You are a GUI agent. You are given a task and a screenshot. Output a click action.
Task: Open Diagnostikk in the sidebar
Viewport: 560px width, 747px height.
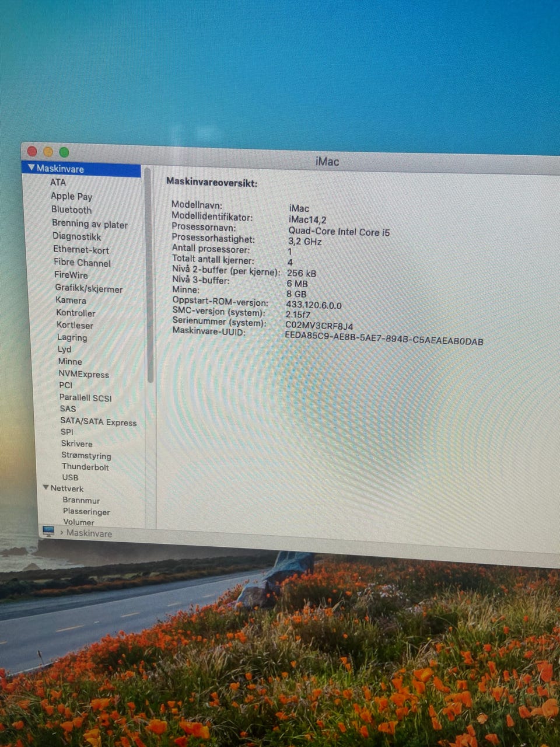pyautogui.click(x=76, y=236)
